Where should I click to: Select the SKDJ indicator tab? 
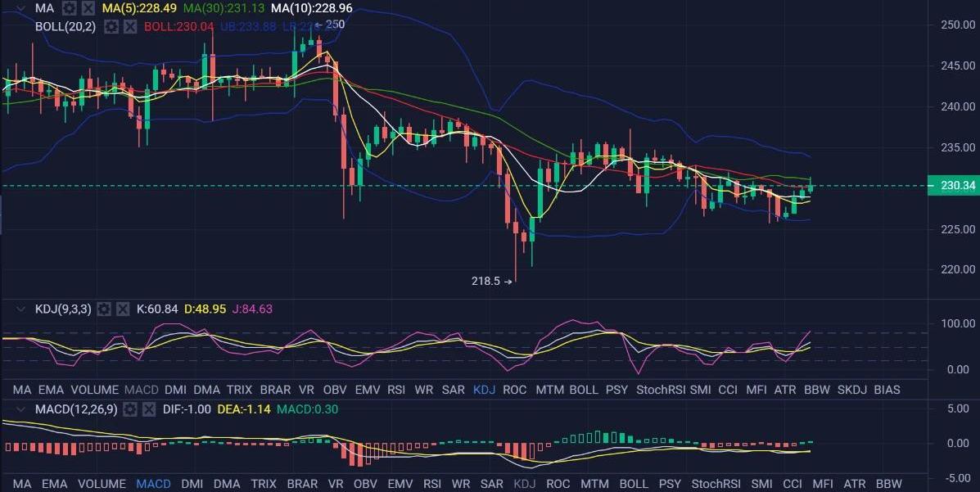click(852, 390)
